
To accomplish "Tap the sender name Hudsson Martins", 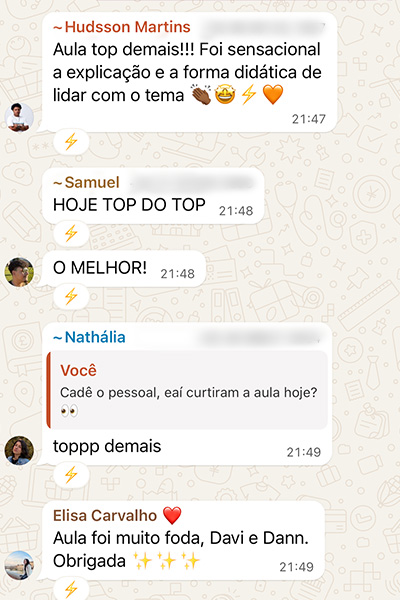I will pos(122,27).
